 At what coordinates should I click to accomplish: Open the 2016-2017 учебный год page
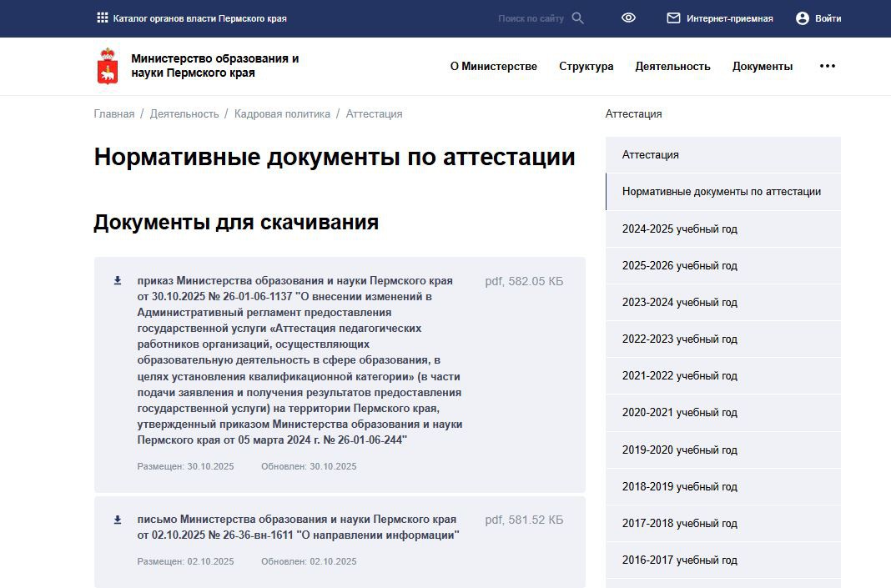679,560
